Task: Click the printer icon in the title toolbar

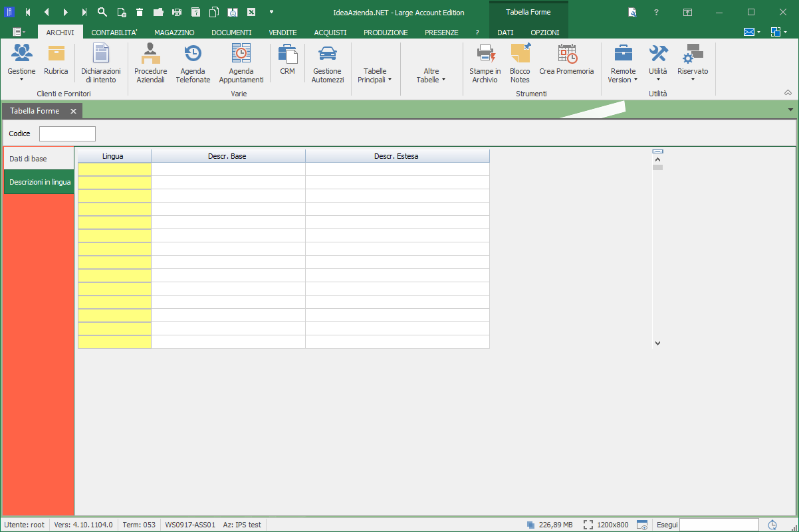Action: 177,12
